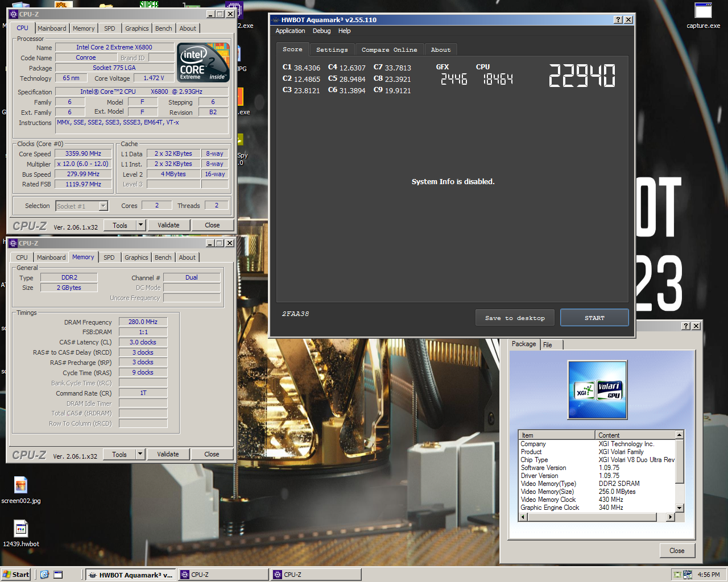Click the Item column header in XGI list
Viewport: 728px width, 582px height.
[557, 435]
